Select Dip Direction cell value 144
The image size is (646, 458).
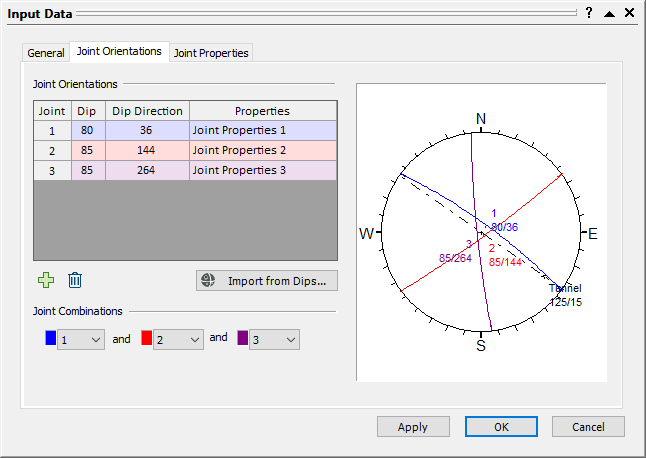click(147, 150)
